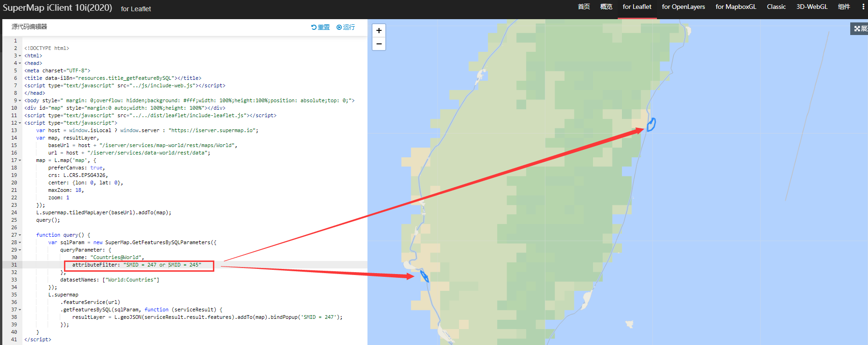The height and width of the screenshot is (345, 868).
Task: Collapse queryParameter fold arrow on line 29
Action: pos(20,250)
